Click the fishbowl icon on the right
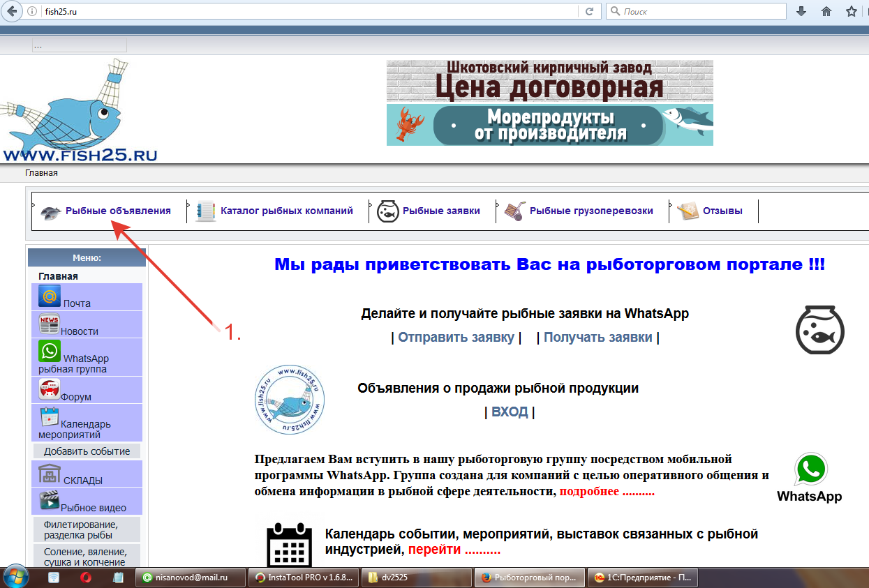 click(x=819, y=329)
